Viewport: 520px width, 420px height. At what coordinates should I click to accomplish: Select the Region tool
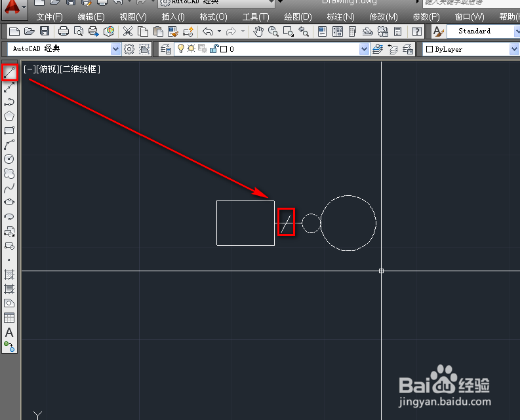coord(9,303)
